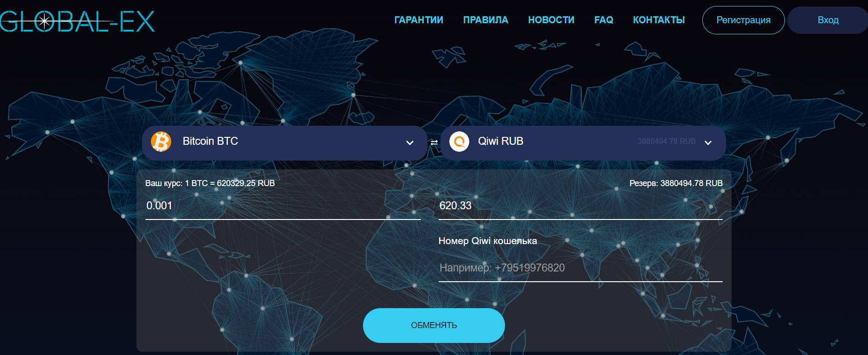Click the 'Резерв: 3880494.78 RUB' text
This screenshot has height=355, width=868.
tap(676, 183)
